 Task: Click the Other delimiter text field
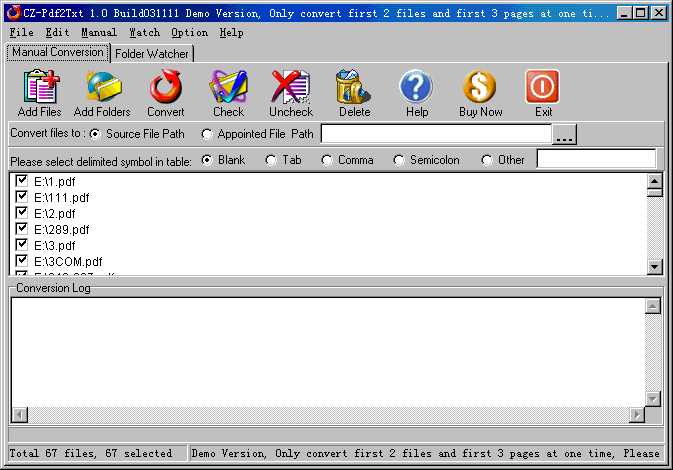596,159
